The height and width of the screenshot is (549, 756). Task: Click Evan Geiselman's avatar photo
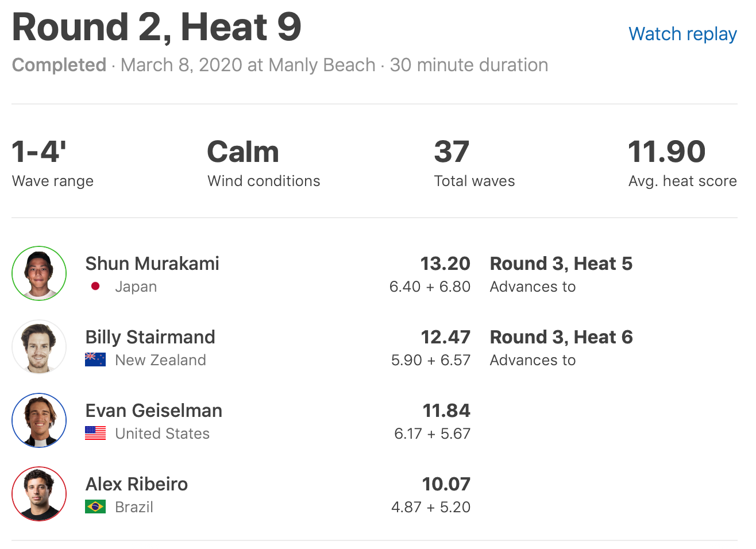39,420
